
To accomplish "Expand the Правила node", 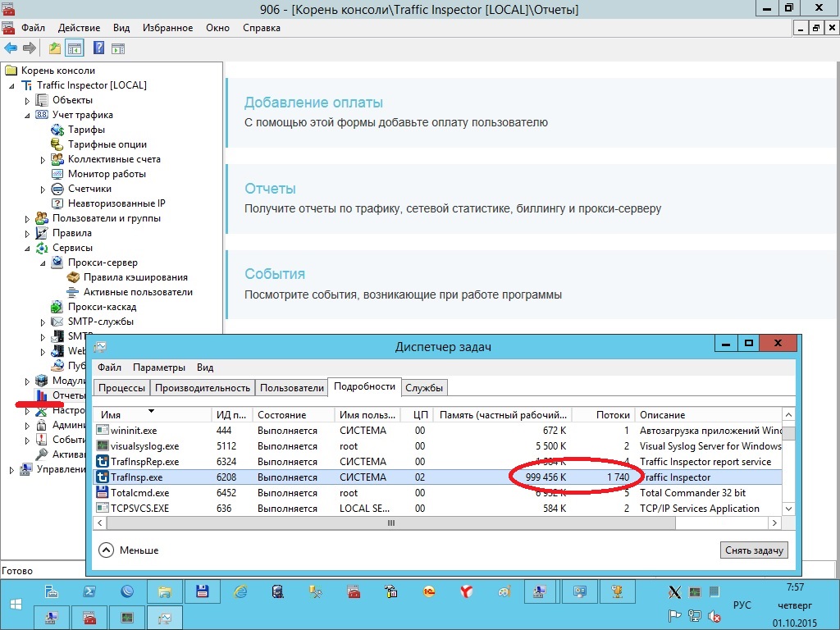I will 27,234.
